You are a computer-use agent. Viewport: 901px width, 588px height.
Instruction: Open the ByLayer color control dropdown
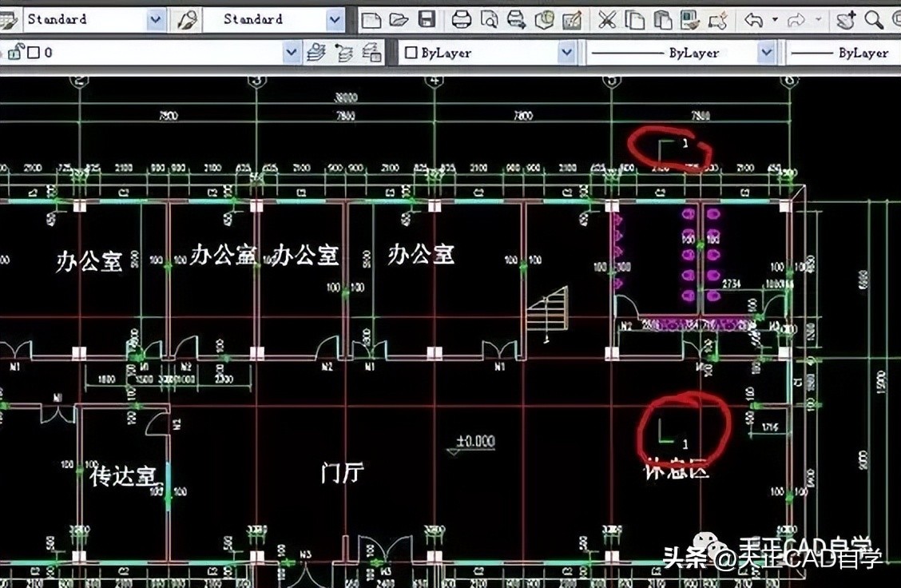pos(566,52)
